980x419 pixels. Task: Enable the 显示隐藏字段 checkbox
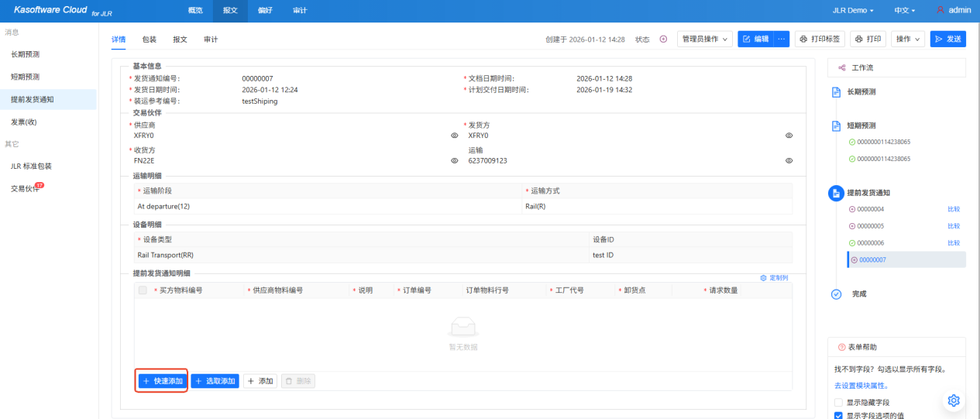click(838, 403)
